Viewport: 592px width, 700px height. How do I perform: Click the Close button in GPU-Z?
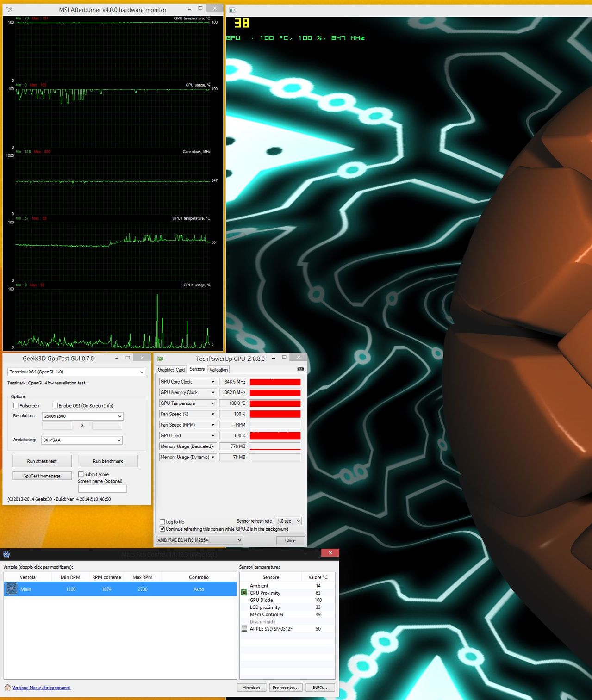[290, 540]
